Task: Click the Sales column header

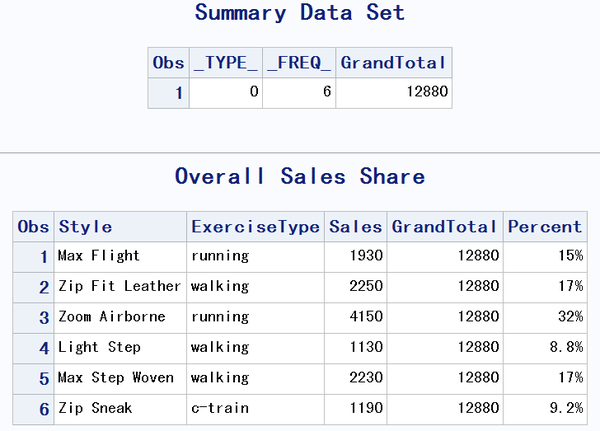Action: (356, 227)
